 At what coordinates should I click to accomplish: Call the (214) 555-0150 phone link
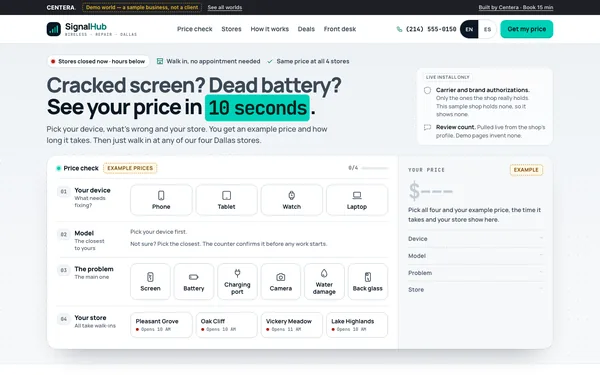(x=426, y=29)
